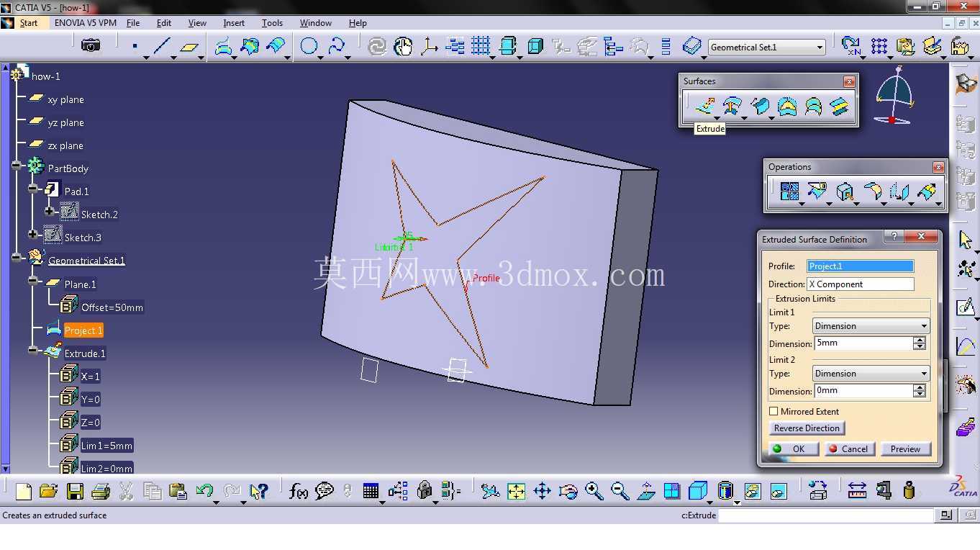
Task: Activate the Multi-Sections Surface tool
Action: click(x=813, y=107)
